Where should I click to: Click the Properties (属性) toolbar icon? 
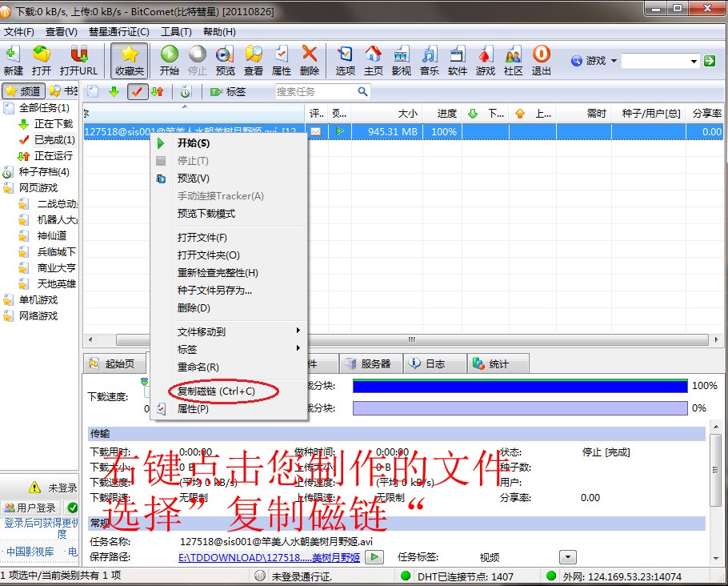[x=282, y=60]
